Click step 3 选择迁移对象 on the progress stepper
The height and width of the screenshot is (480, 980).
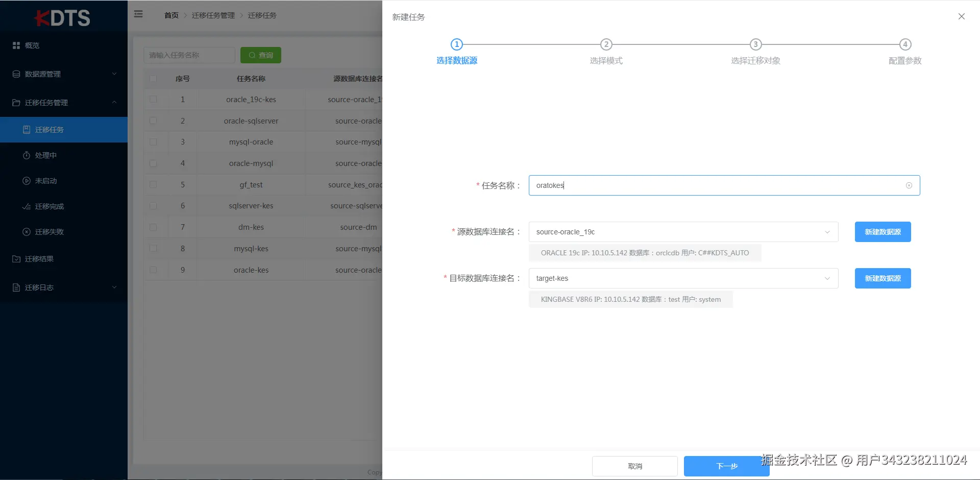tap(755, 44)
